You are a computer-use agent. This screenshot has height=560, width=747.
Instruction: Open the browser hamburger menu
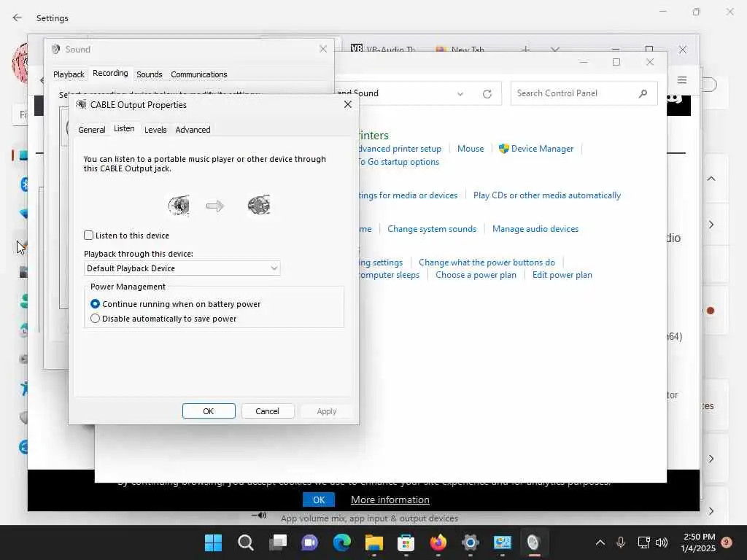tap(682, 80)
